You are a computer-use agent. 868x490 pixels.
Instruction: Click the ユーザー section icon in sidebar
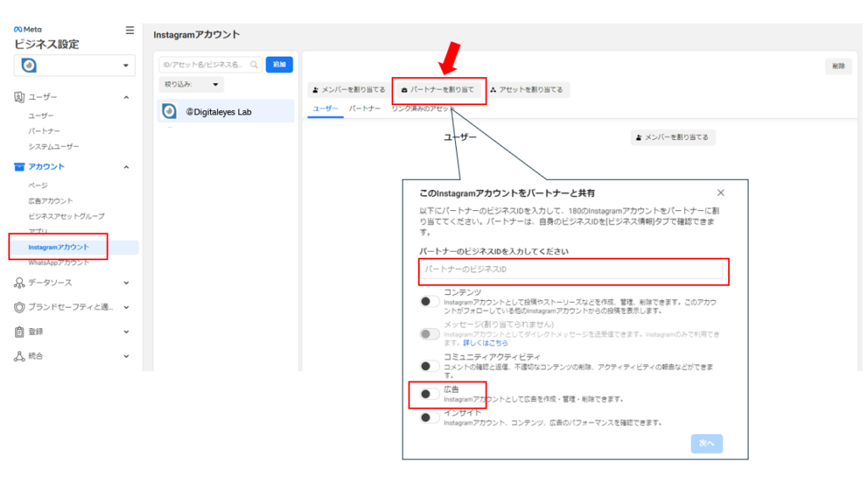click(x=19, y=97)
